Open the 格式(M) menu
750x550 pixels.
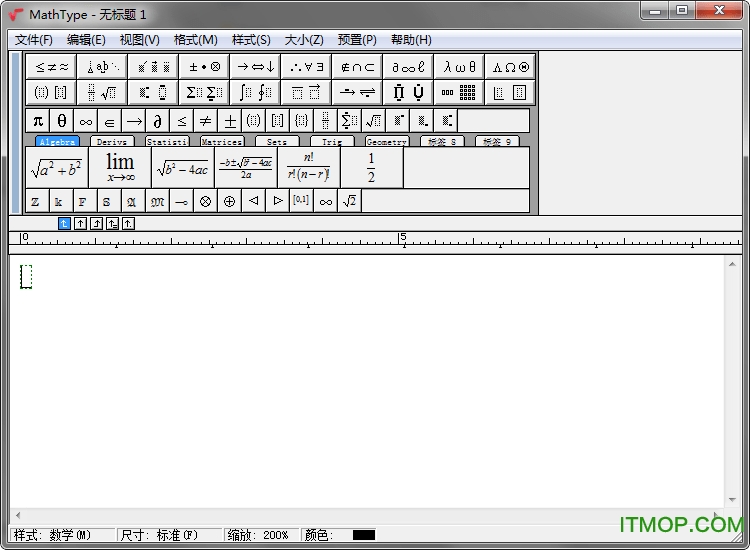196,40
